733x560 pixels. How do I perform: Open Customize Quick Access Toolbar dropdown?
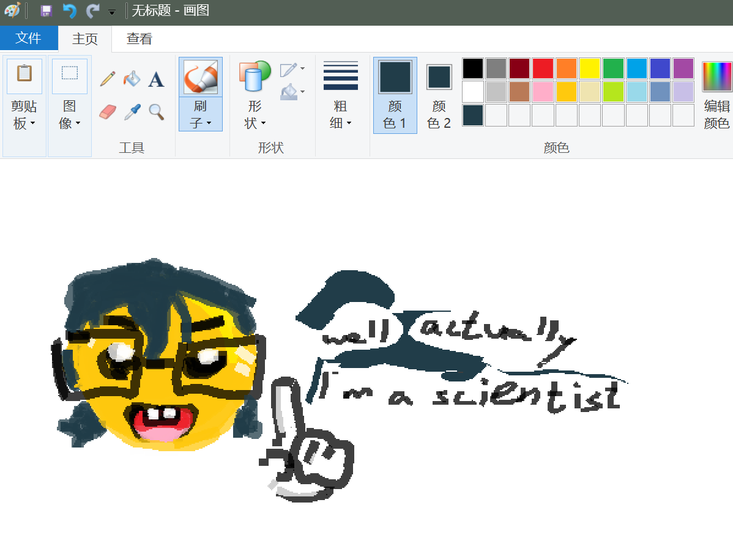112,13
